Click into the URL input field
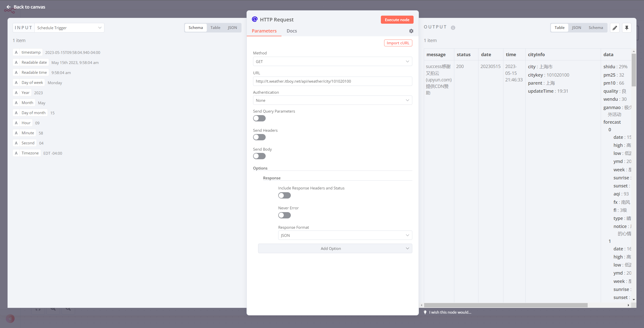Image resolution: width=644 pixels, height=328 pixels. click(332, 81)
